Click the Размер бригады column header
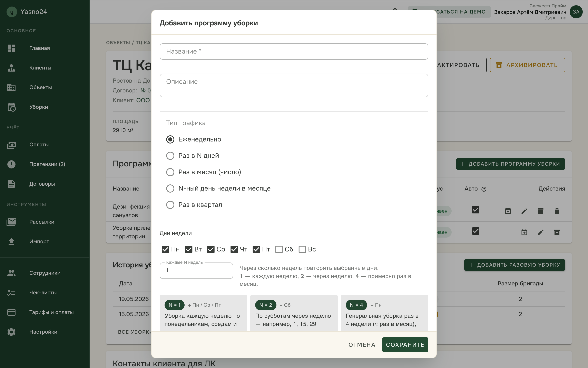Image resolution: width=588 pixels, height=368 pixels. coord(520,284)
